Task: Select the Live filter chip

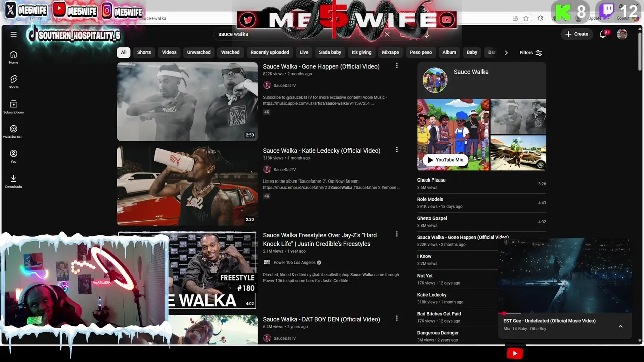Action: pos(304,52)
